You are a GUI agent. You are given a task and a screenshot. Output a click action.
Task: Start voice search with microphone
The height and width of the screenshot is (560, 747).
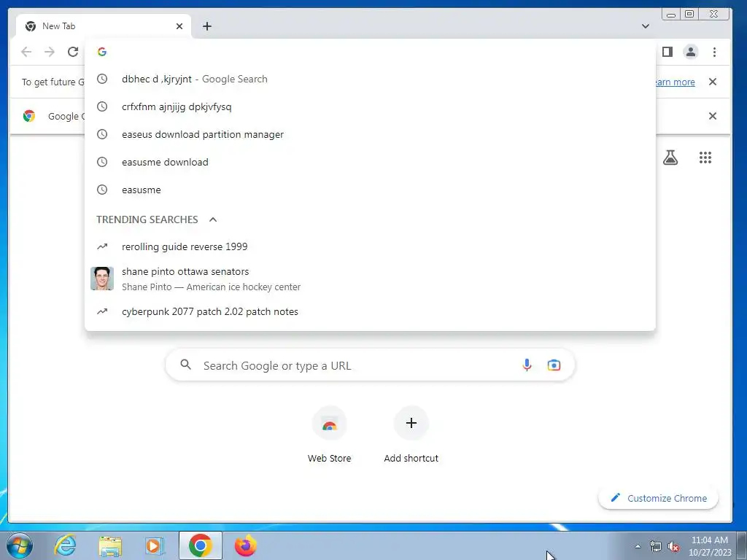click(x=527, y=365)
